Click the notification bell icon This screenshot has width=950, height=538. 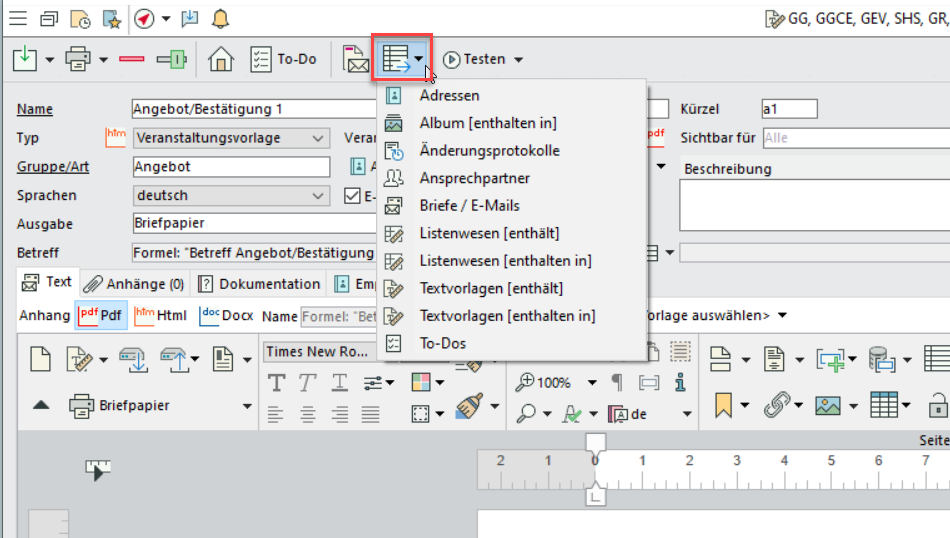220,18
